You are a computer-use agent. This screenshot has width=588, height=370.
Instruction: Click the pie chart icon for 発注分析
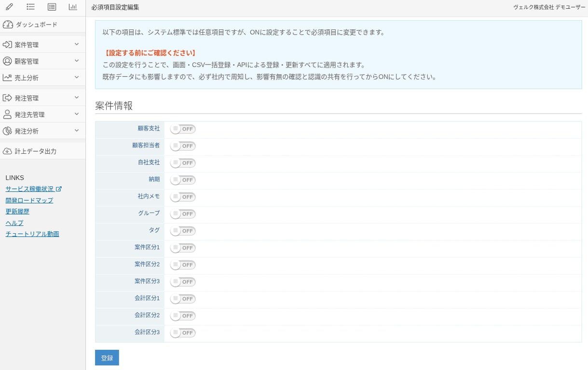[8, 131]
